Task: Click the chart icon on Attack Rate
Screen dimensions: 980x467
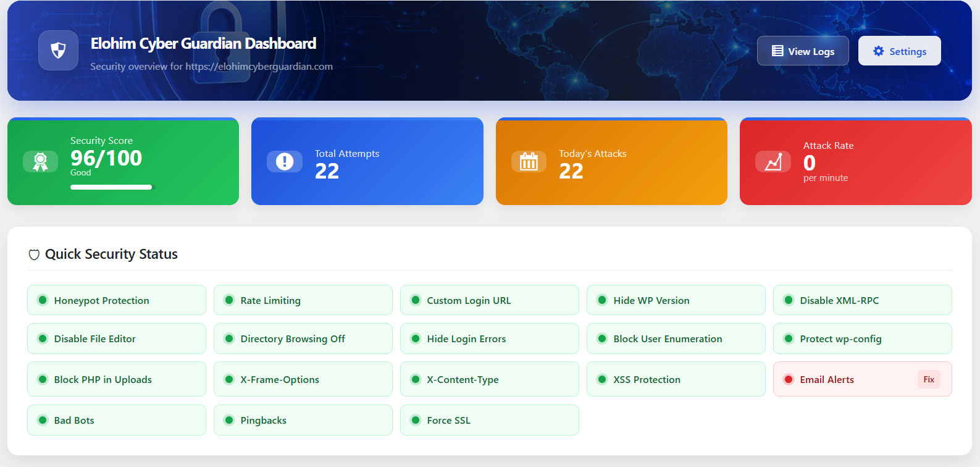Action: 773,162
